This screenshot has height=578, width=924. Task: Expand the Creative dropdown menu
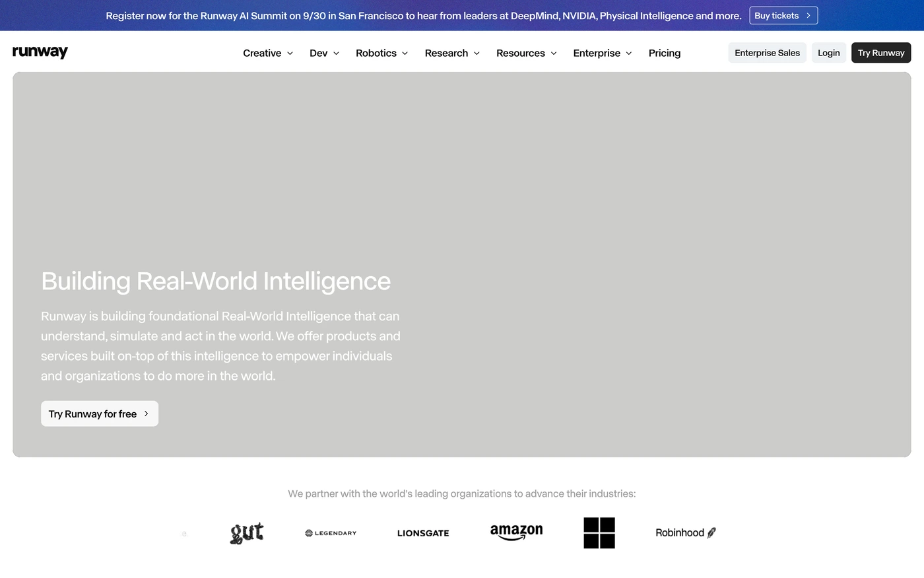268,53
